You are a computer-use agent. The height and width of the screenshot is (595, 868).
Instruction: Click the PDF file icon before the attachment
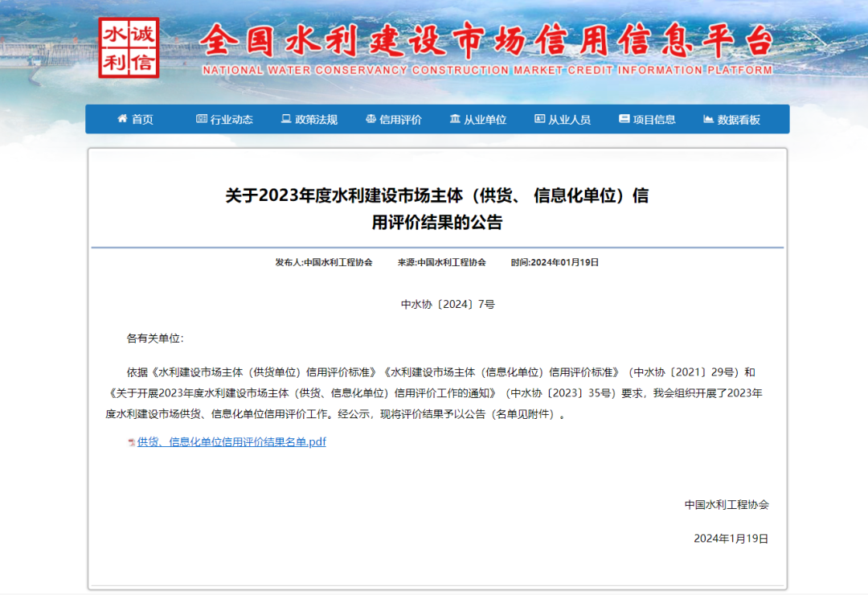pyautogui.click(x=132, y=442)
